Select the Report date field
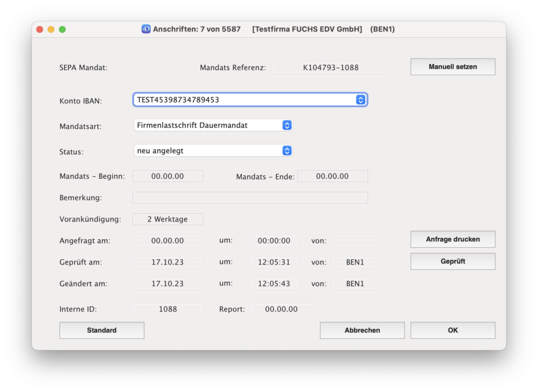 [x=281, y=309]
